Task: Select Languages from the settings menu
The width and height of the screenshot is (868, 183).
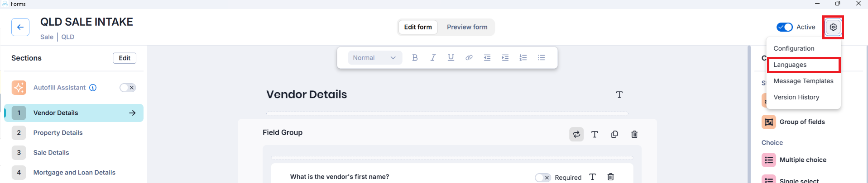Action: point(790,65)
